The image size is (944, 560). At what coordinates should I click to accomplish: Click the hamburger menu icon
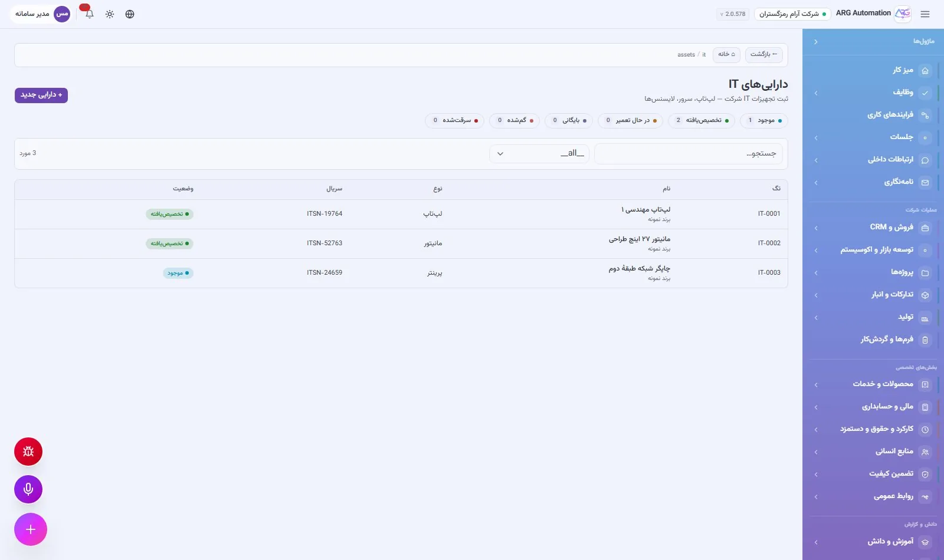click(925, 14)
